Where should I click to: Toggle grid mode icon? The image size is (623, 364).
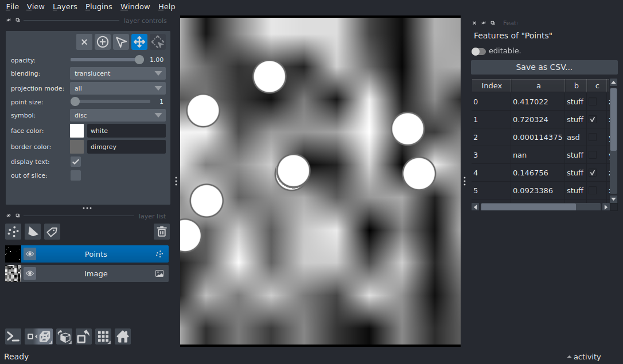tap(103, 336)
